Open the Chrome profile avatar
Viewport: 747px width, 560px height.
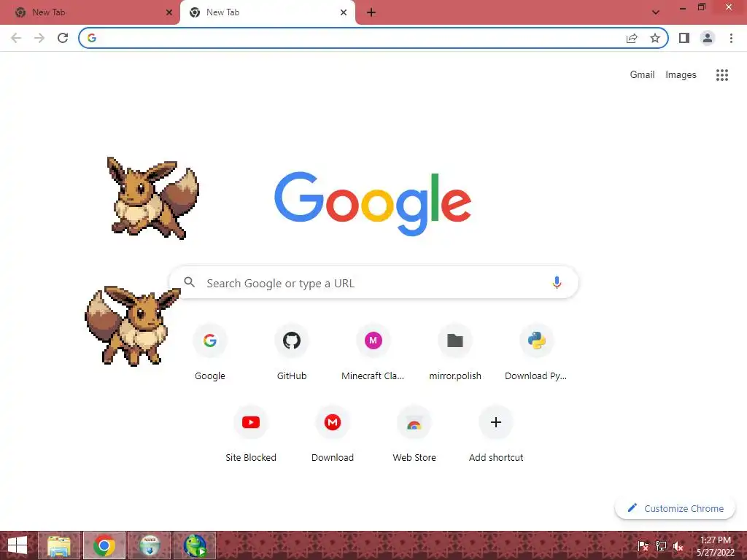(708, 38)
